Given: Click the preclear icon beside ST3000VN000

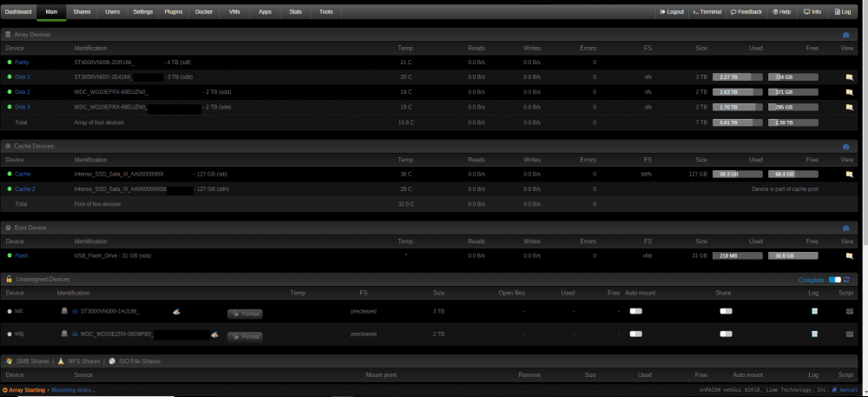Looking at the screenshot, I should 176,312.
